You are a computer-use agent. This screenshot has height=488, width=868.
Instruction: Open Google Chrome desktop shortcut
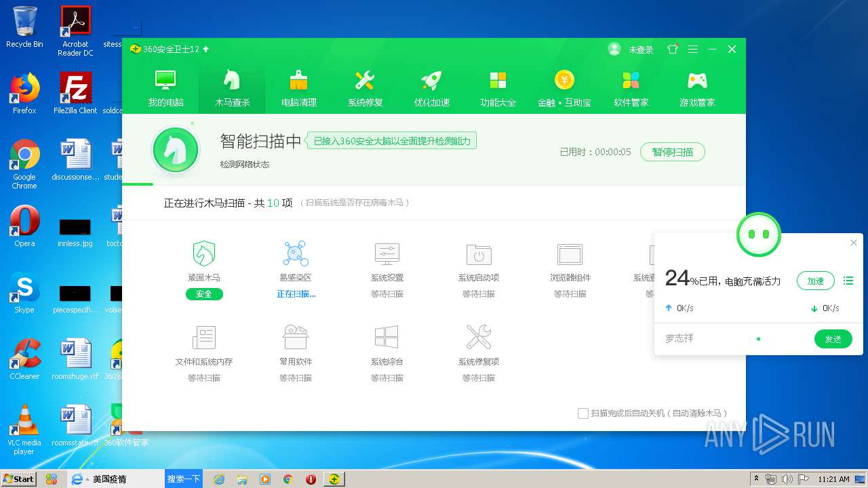click(x=24, y=164)
